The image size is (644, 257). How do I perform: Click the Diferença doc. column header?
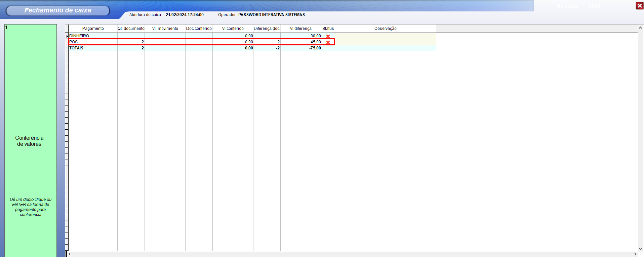[267, 29]
